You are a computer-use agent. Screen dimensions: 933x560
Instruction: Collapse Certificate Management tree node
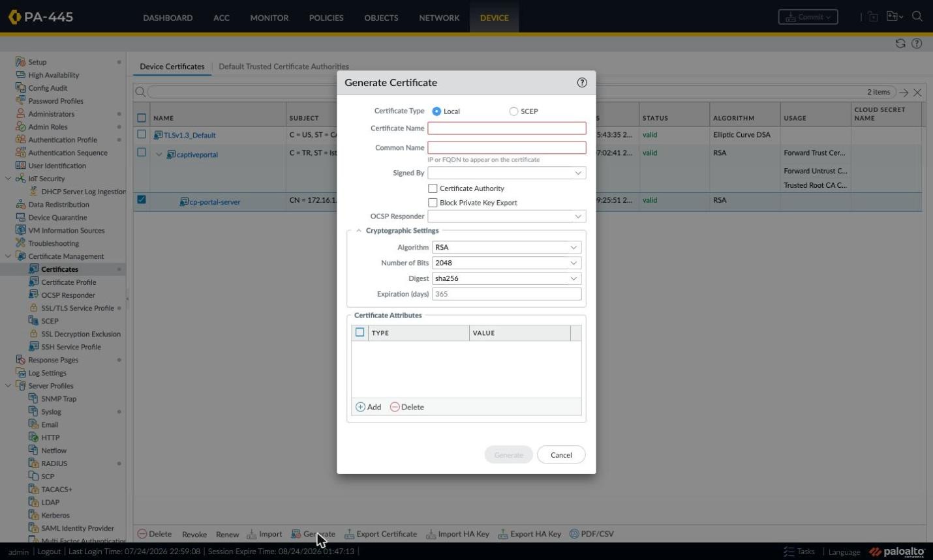tap(8, 256)
